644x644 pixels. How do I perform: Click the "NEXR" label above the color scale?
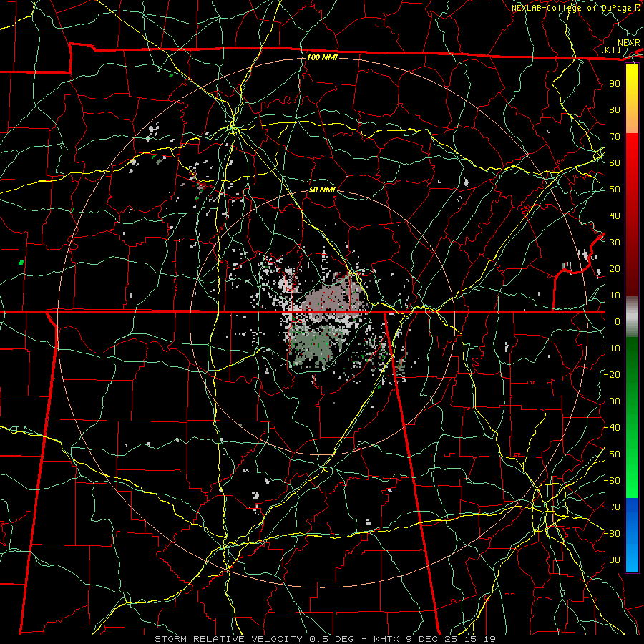[628, 43]
